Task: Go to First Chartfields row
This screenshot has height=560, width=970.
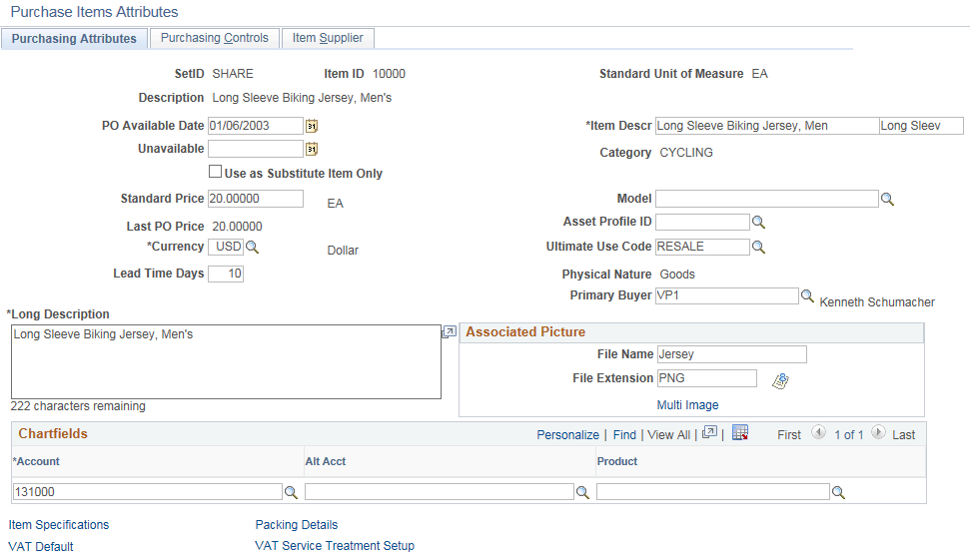Action: tap(789, 434)
